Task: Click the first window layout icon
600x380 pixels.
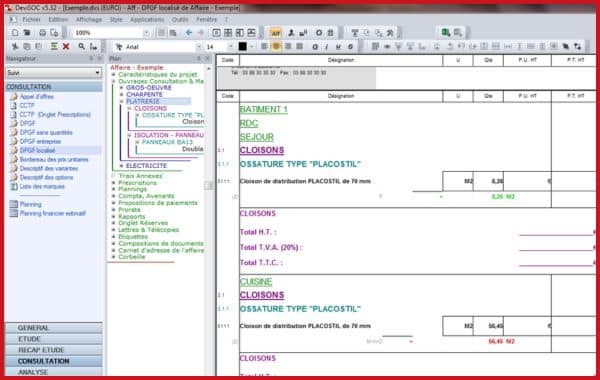Action: [x=216, y=33]
